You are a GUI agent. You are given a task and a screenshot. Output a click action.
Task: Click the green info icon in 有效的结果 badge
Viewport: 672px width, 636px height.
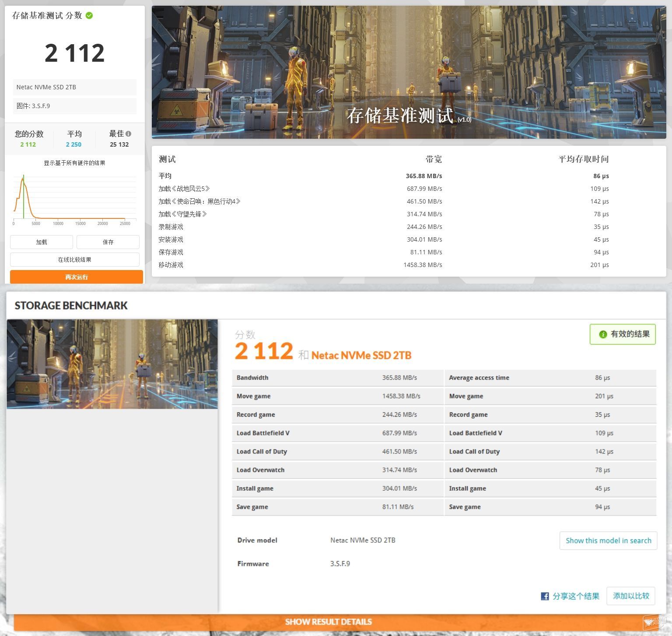click(x=603, y=334)
